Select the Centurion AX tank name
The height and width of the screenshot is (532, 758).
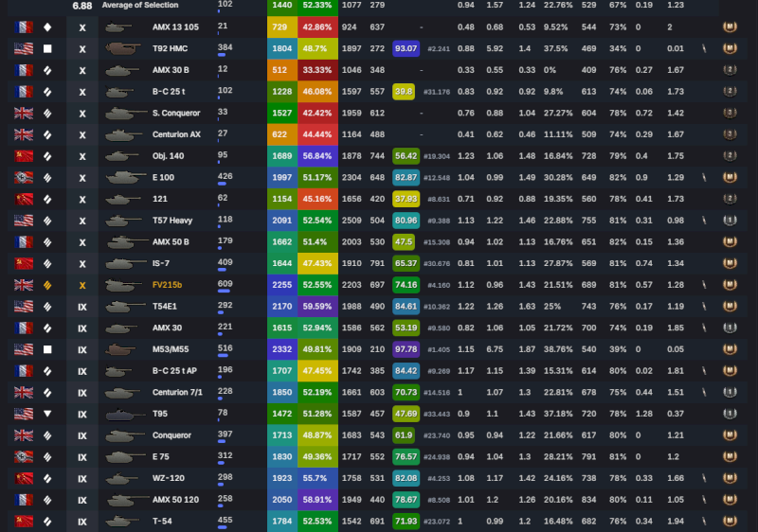click(x=176, y=134)
